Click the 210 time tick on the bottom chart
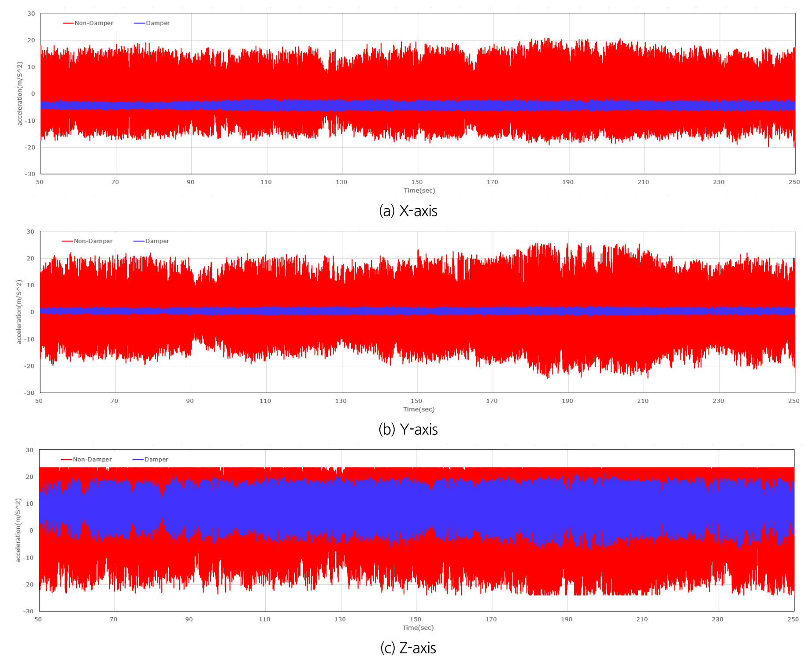812x660 pixels. [x=642, y=619]
